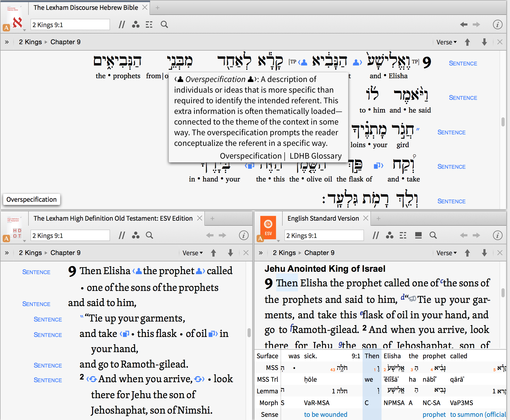The image size is (510, 420).
Task: Click blue marker before 'this flask' in HDOT
Action: coord(125,334)
